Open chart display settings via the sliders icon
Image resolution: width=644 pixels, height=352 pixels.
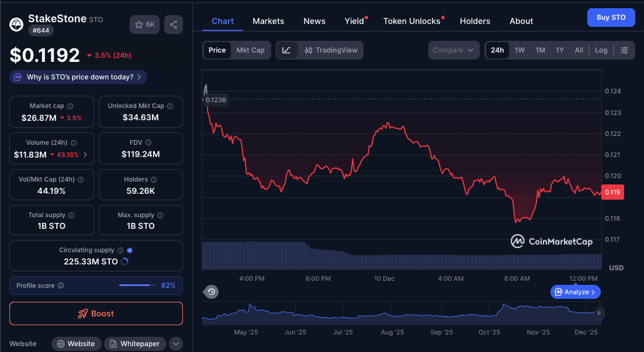click(x=624, y=50)
